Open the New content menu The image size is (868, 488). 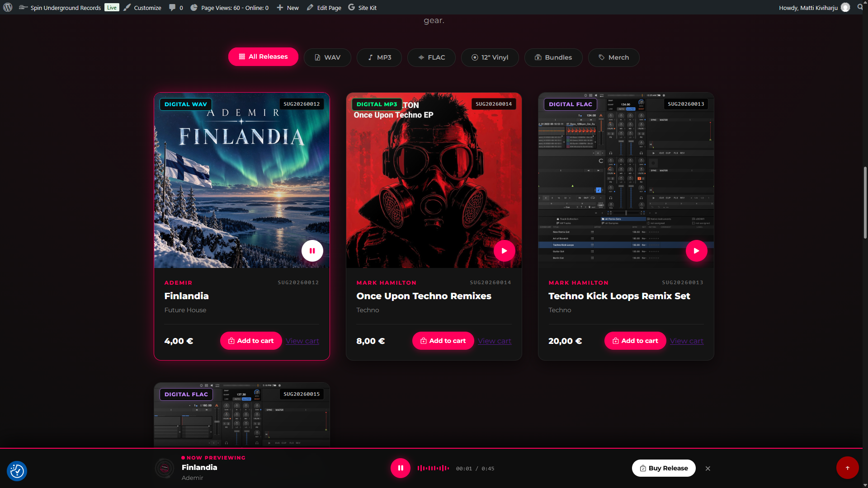[x=288, y=8]
